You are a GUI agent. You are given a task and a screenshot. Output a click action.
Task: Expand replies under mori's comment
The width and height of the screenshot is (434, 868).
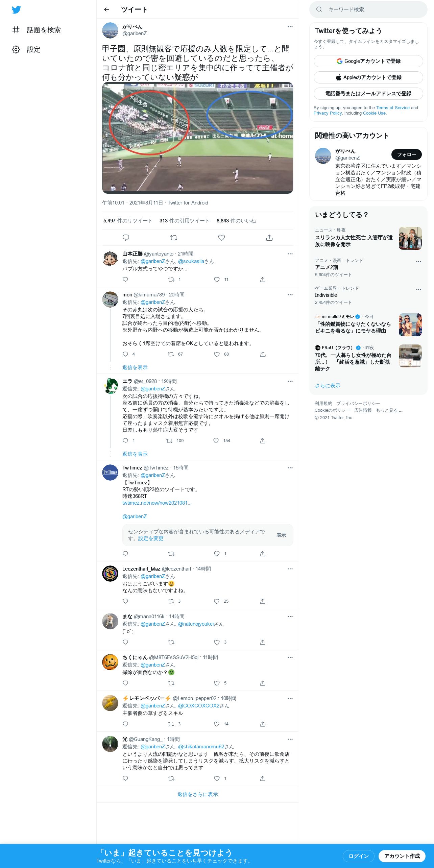(135, 367)
